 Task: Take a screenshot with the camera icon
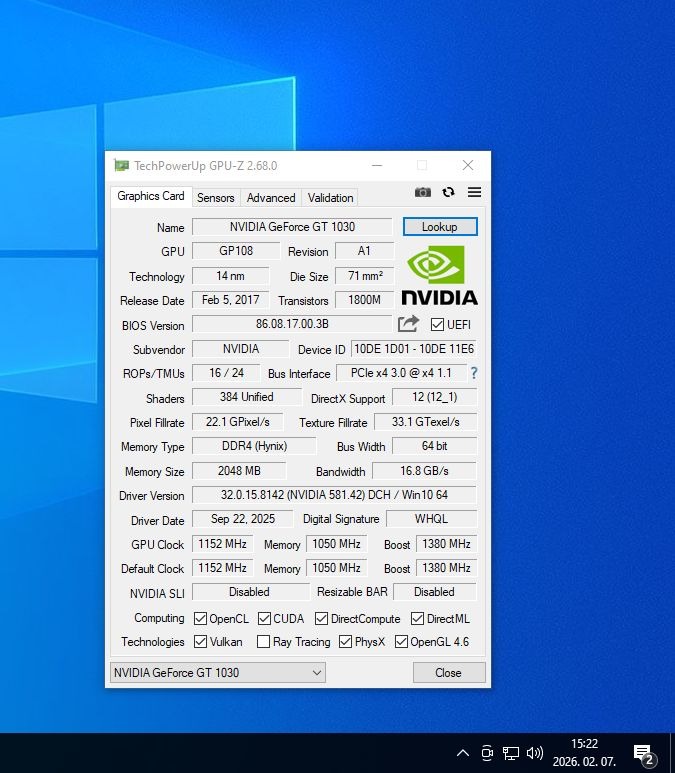[423, 192]
